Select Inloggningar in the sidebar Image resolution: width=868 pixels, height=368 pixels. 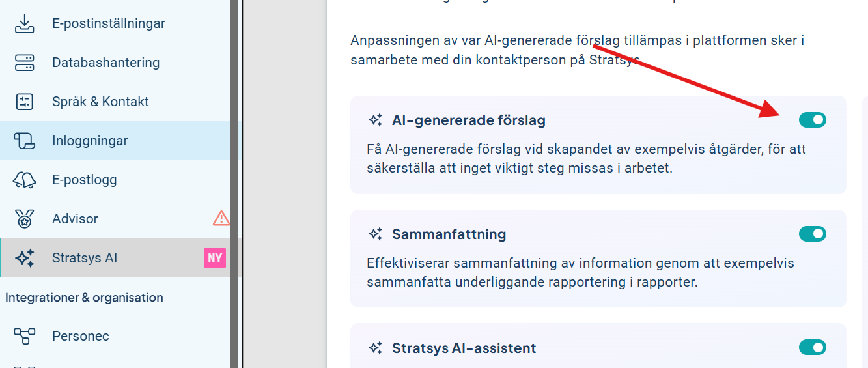90,141
